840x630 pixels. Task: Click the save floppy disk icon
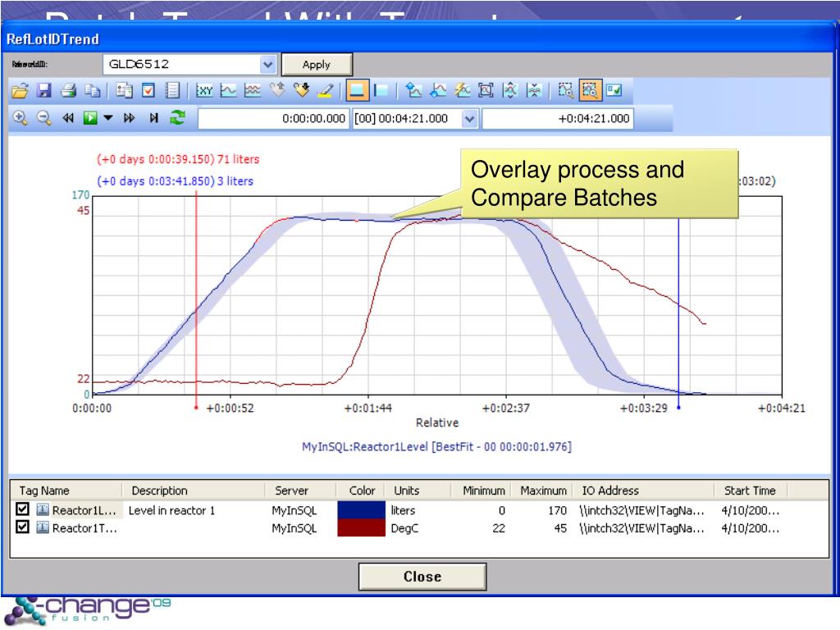click(44, 90)
